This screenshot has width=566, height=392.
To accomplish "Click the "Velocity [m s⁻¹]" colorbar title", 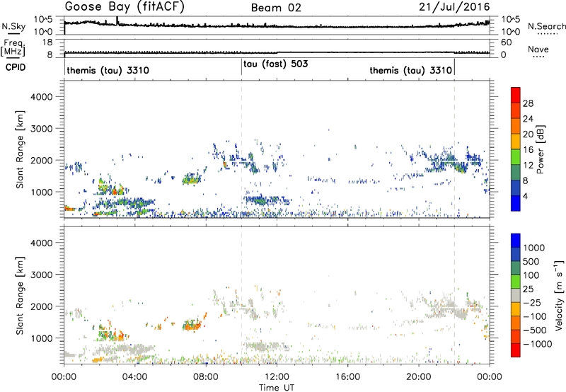I will tap(559, 295).
